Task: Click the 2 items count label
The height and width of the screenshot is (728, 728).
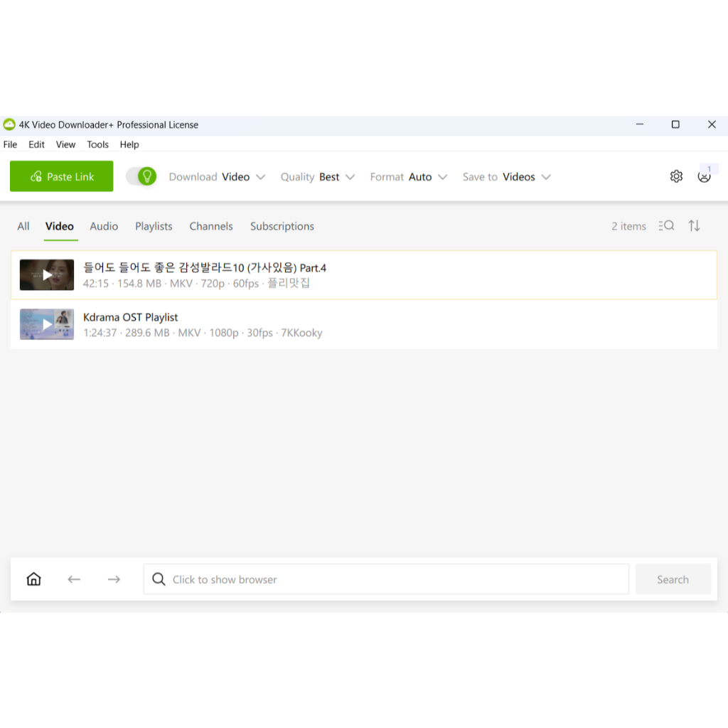Action: click(628, 226)
